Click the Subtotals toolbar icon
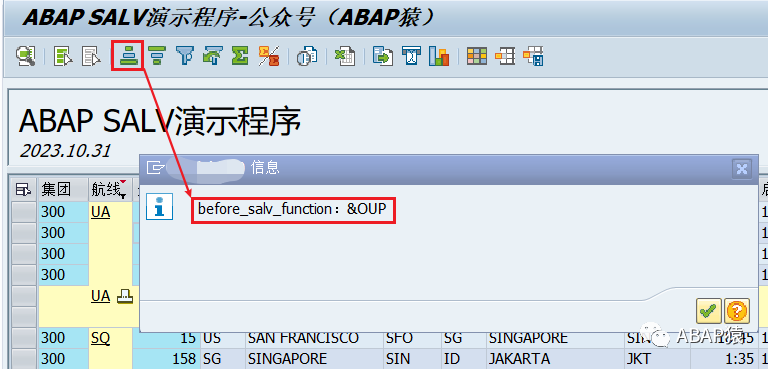This screenshot has height=369, width=768. pos(268,56)
